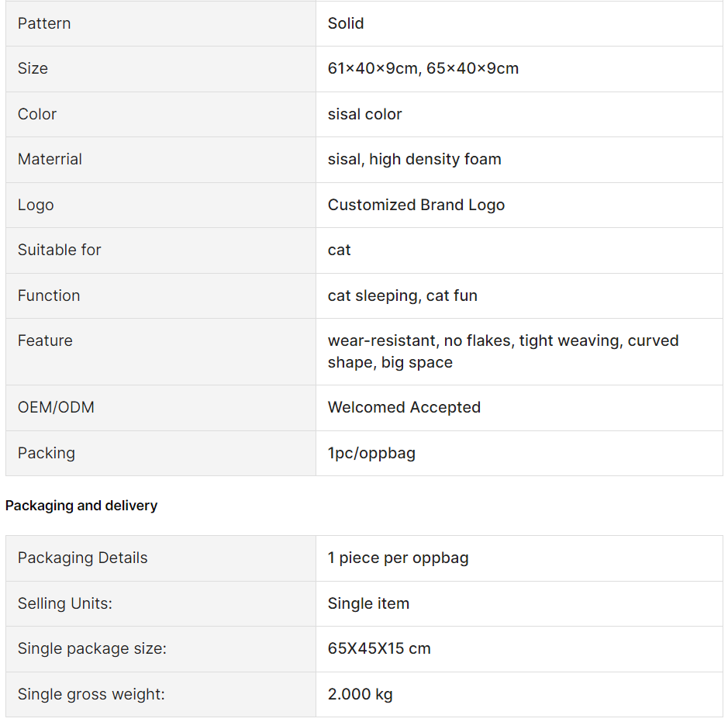Click the Feature row description text

(x=503, y=351)
